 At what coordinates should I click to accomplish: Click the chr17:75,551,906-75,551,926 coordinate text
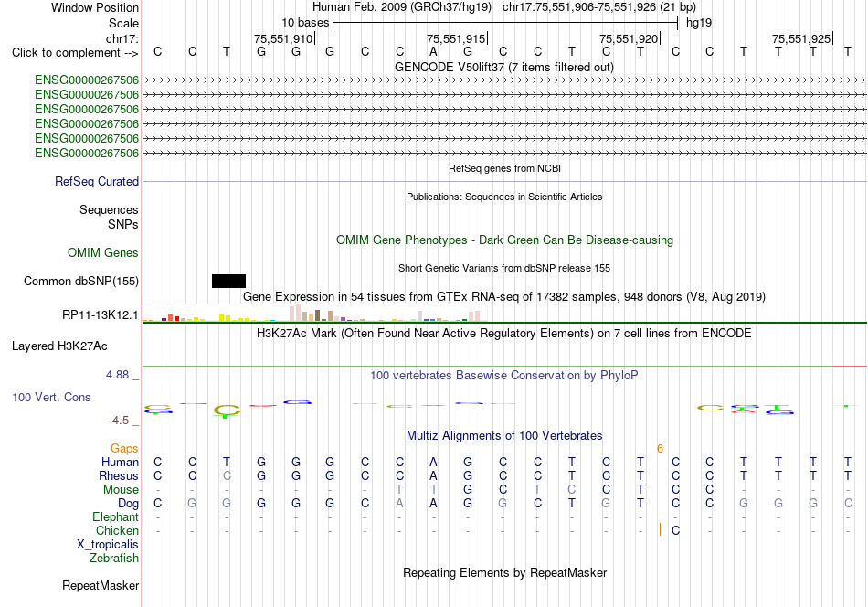click(599, 7)
